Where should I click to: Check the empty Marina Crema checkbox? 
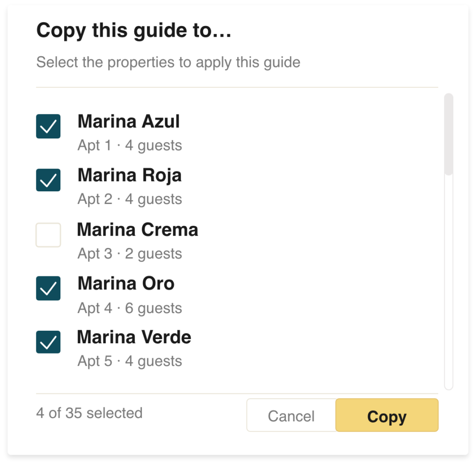tap(48, 235)
